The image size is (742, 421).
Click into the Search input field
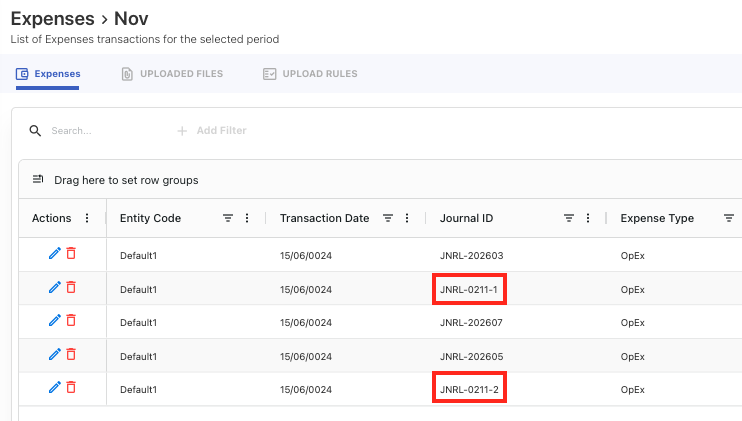[x=100, y=131]
